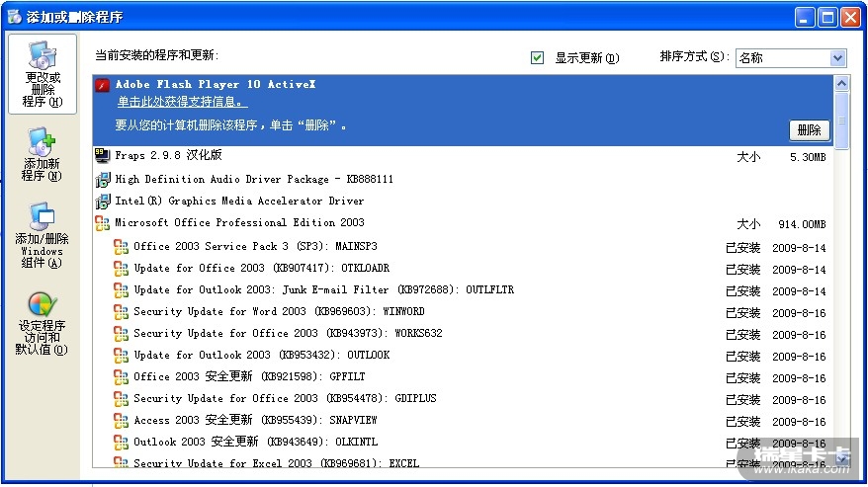The width and height of the screenshot is (868, 487).
Task: Click icon beside Access 2003 KB955439 SNAPVIEW
Action: click(x=121, y=421)
